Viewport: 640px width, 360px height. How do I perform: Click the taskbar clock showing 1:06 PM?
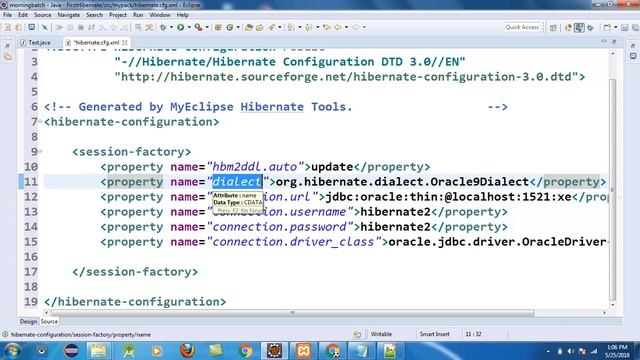pos(617,351)
